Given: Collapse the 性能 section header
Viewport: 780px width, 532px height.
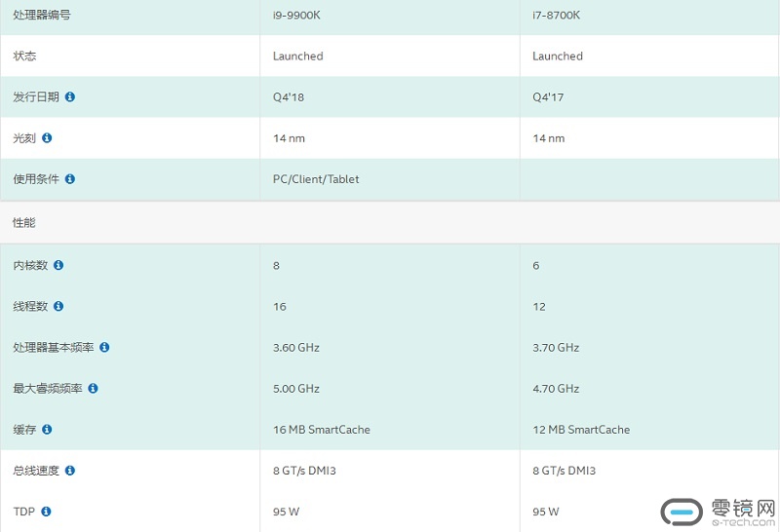Looking at the screenshot, I should pos(390,222).
